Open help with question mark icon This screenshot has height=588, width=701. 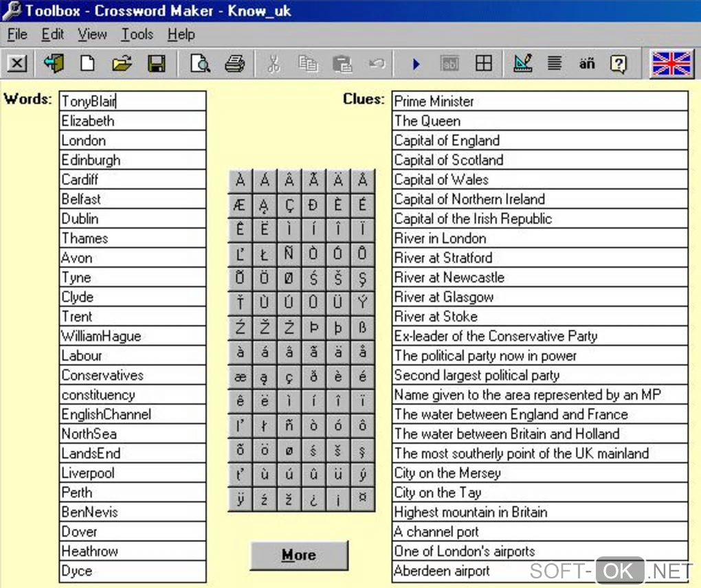(619, 63)
